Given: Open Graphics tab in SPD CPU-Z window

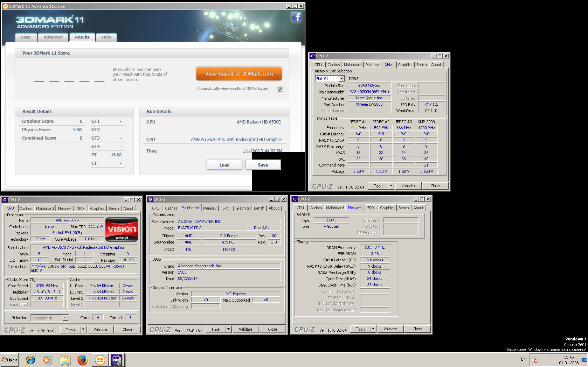Looking at the screenshot, I should [x=405, y=65].
